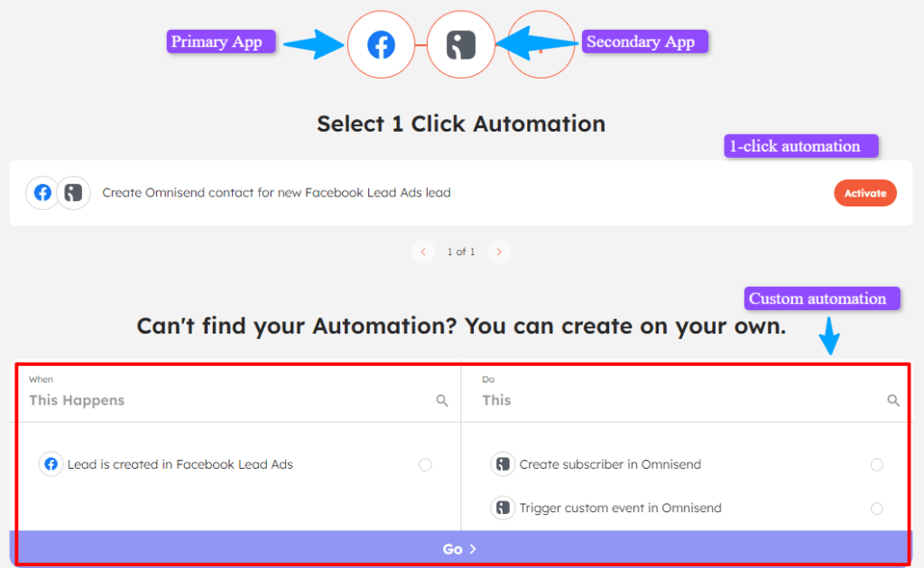924x568 pixels.
Task: Click search icon in Do This field
Action: pyautogui.click(x=893, y=400)
